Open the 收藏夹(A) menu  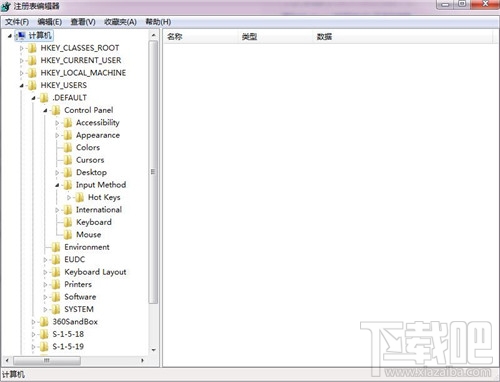pos(120,22)
